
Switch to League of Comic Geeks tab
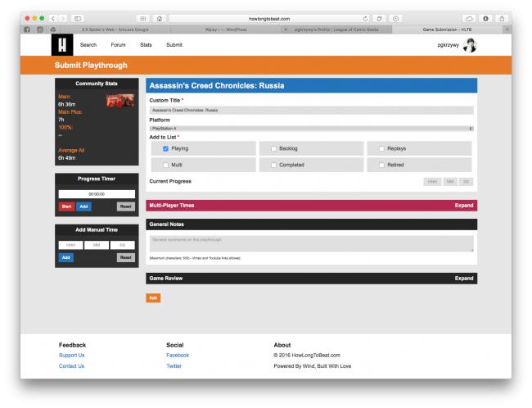point(336,29)
